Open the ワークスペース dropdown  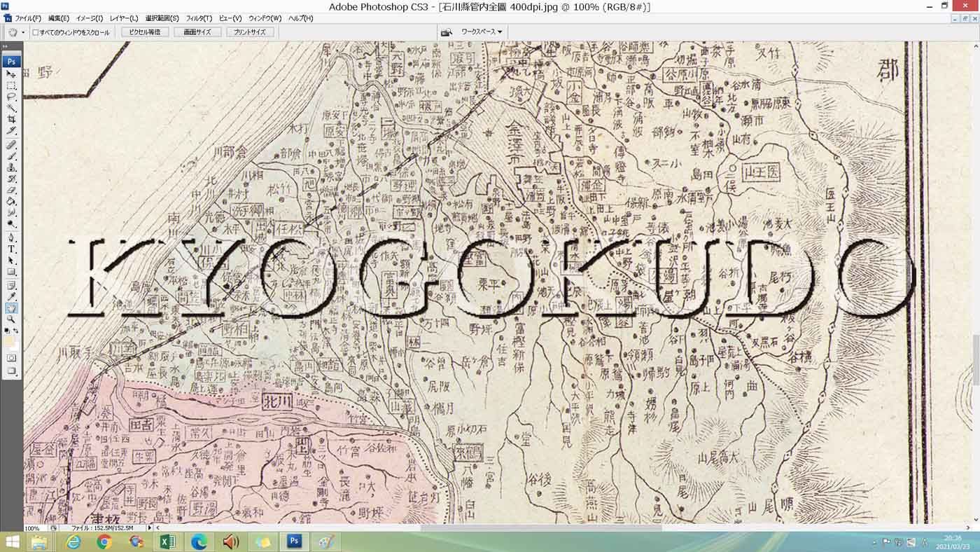pyautogui.click(x=480, y=32)
